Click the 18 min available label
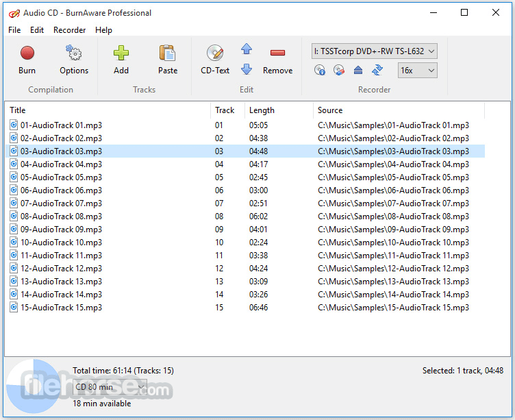This screenshot has width=515, height=420. click(x=102, y=404)
